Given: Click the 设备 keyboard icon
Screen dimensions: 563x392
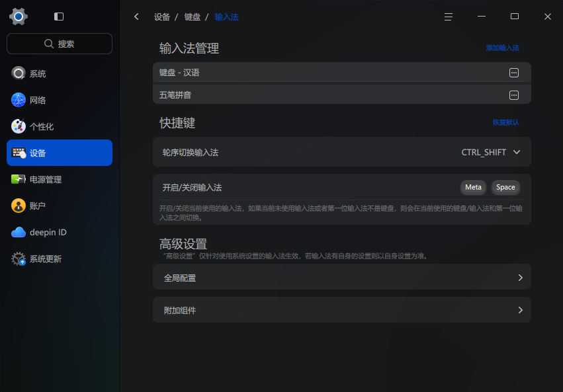Looking at the screenshot, I should [19, 153].
